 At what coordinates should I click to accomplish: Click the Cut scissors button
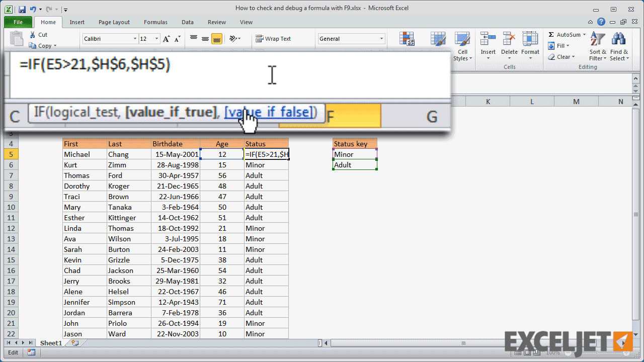(38, 35)
